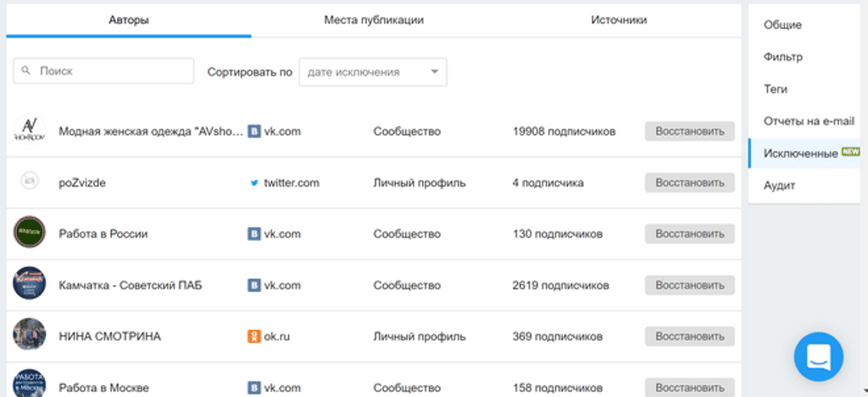Click the vk icon in the Работа в России row
Image resolution: width=868 pixels, height=397 pixels.
(254, 234)
